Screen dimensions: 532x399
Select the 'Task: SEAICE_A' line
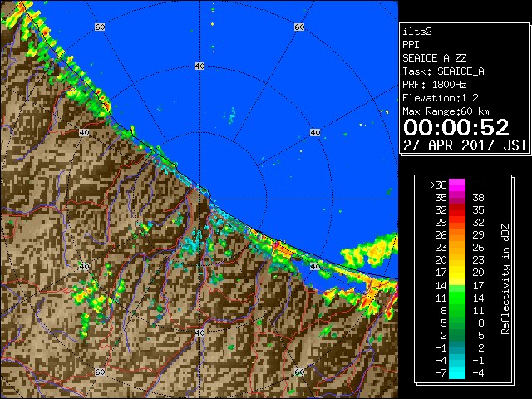point(443,71)
